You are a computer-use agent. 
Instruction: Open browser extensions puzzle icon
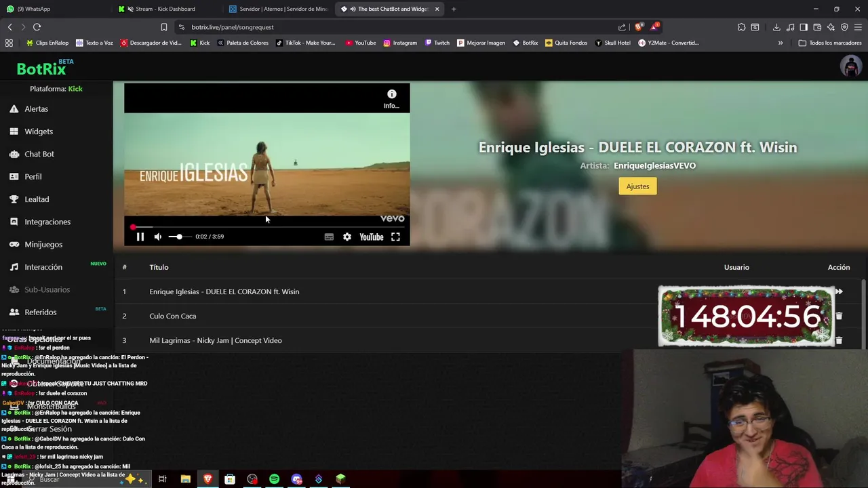pos(741,27)
